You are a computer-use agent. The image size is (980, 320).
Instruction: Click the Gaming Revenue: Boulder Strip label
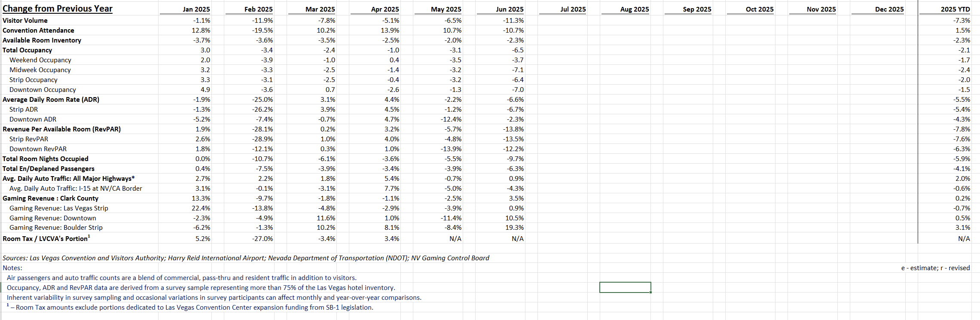click(x=56, y=227)
